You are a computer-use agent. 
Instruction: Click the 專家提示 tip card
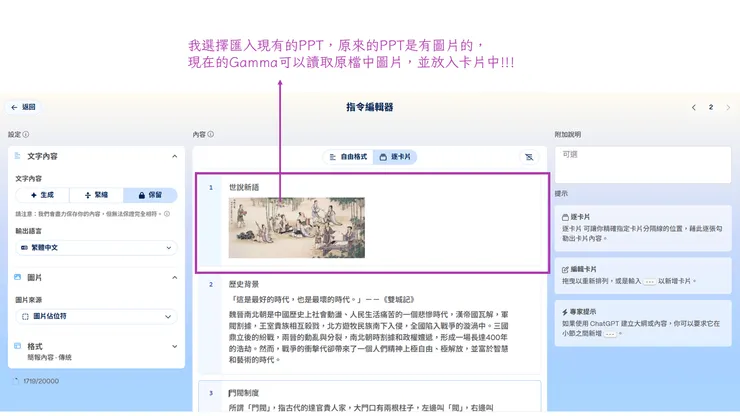click(x=643, y=323)
